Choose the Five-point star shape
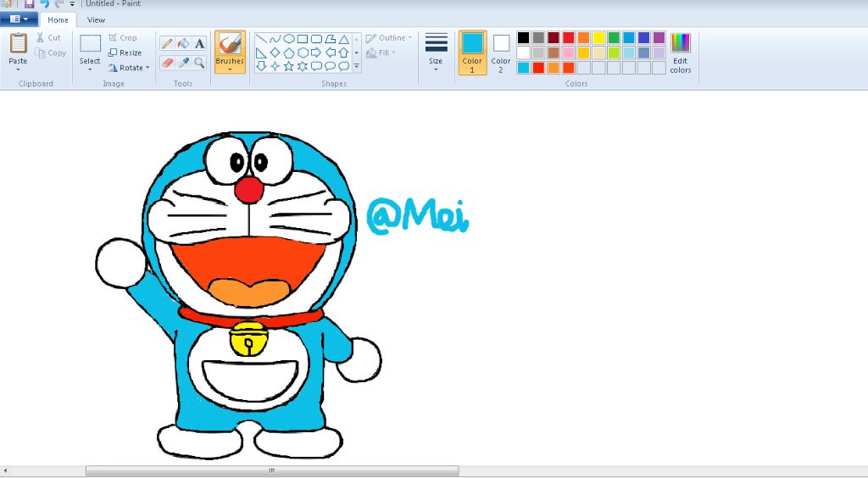 pos(289,66)
